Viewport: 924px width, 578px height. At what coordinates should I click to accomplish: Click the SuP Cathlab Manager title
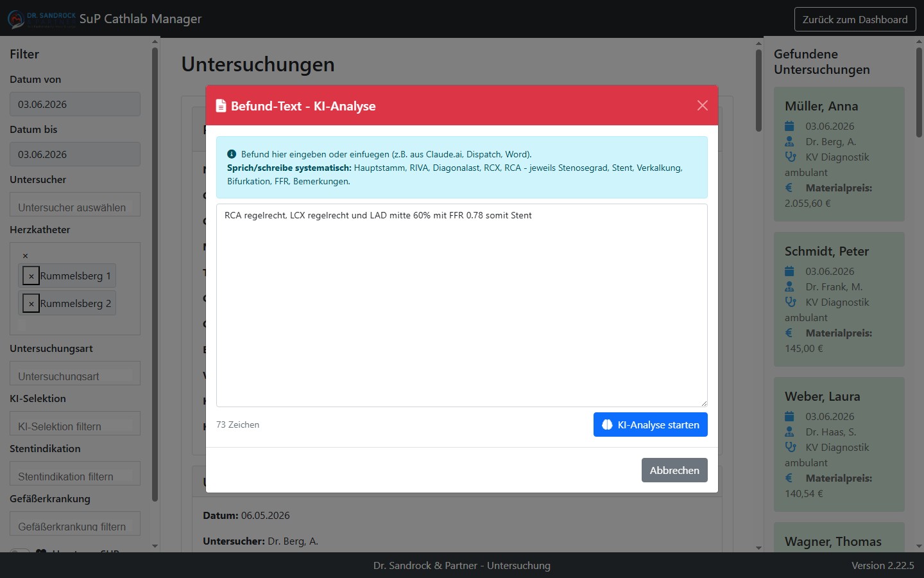click(141, 19)
